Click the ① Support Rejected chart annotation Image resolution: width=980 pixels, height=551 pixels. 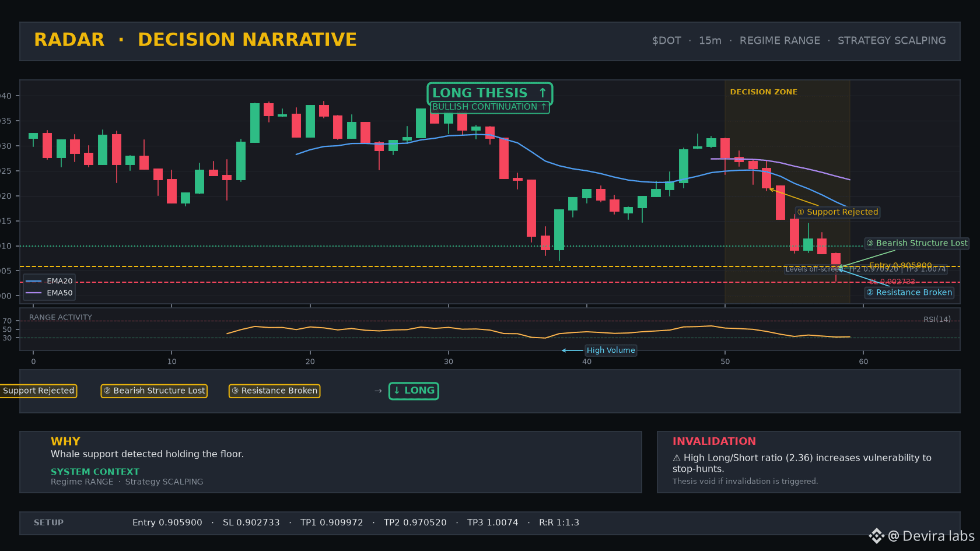[x=837, y=212]
